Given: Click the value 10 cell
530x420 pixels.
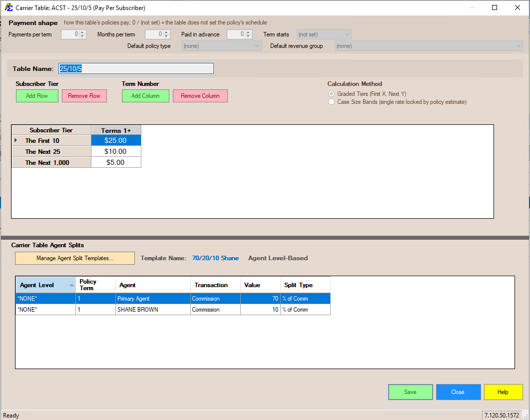Looking at the screenshot, I should 261,310.
